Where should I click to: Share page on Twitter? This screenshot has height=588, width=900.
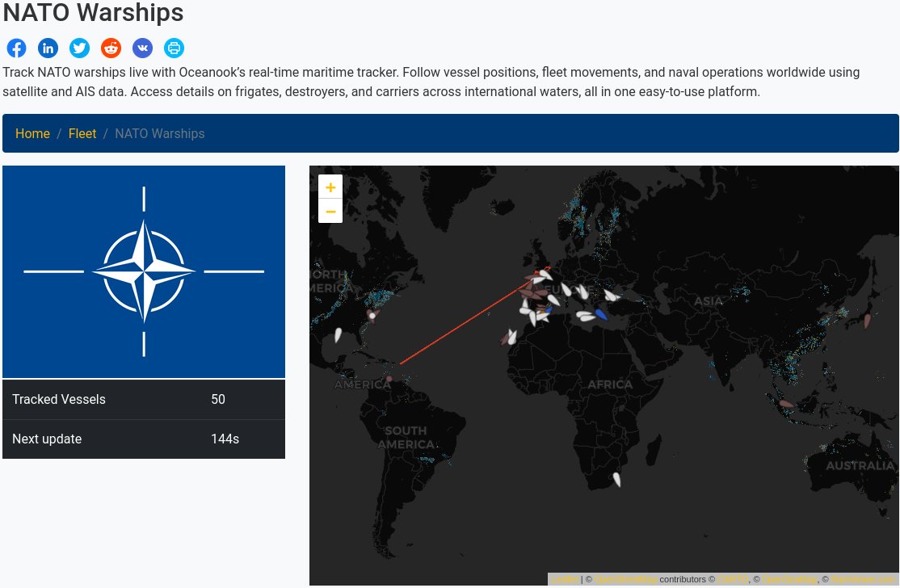[80, 48]
